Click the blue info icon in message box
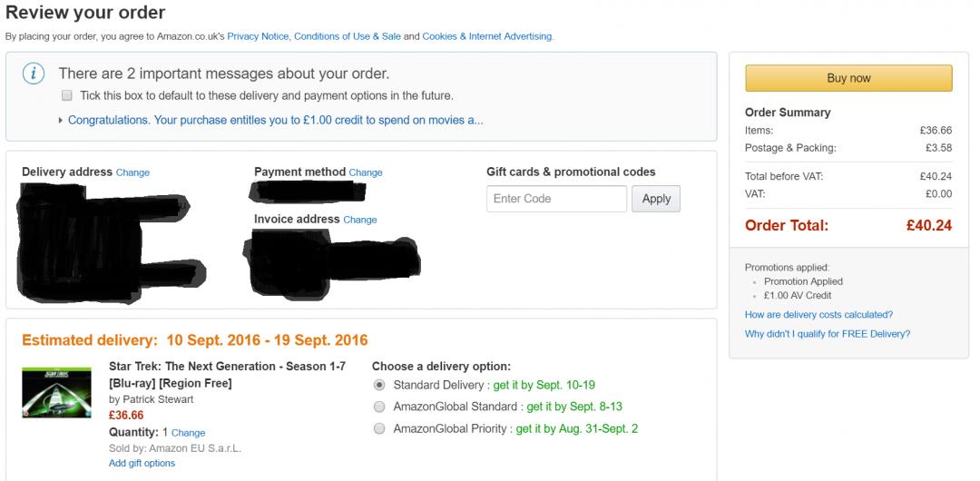Viewport: 980px width, 481px height. (x=34, y=74)
